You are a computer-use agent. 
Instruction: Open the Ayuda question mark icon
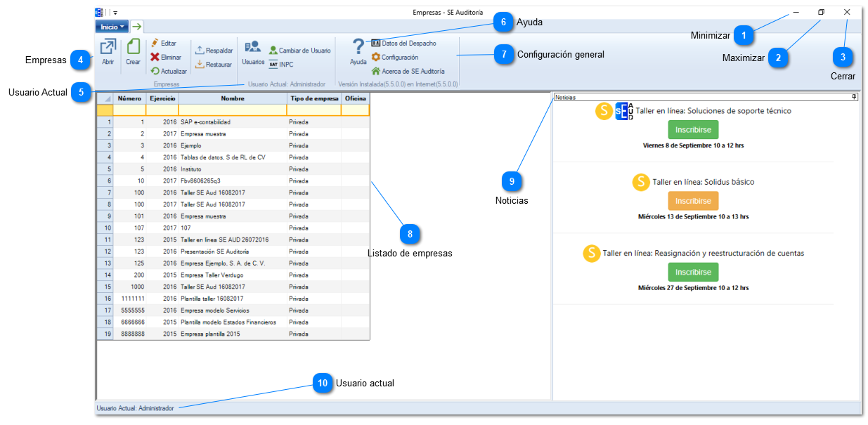358,52
